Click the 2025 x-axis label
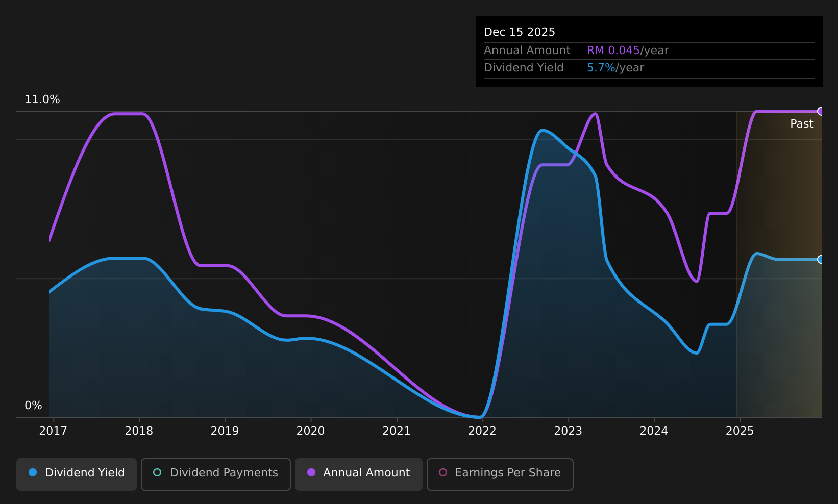 [740, 431]
